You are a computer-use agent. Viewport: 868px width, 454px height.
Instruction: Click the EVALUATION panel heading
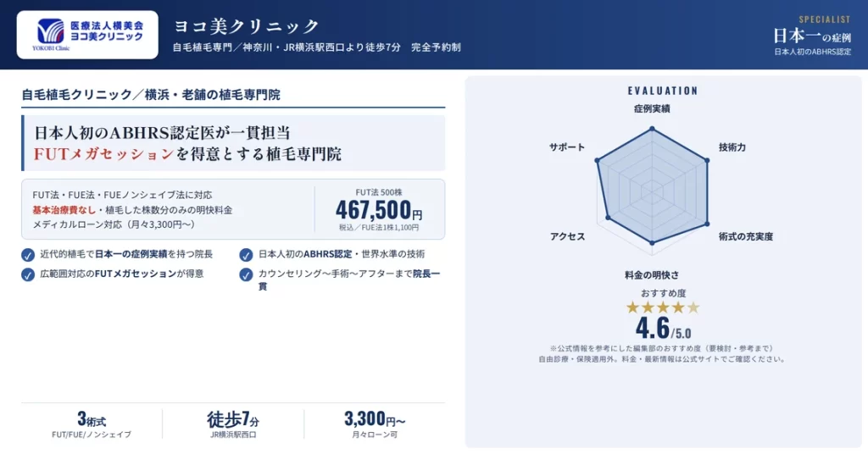pyautogui.click(x=663, y=91)
